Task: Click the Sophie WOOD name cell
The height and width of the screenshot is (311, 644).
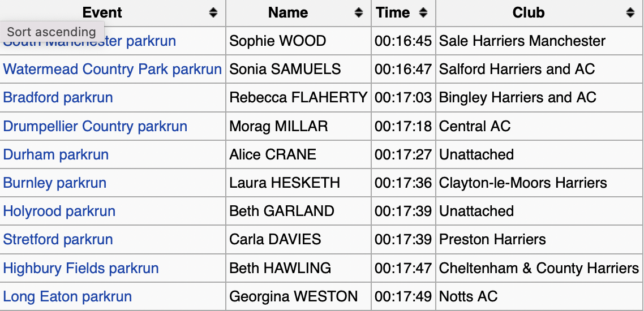Action: pyautogui.click(x=277, y=41)
